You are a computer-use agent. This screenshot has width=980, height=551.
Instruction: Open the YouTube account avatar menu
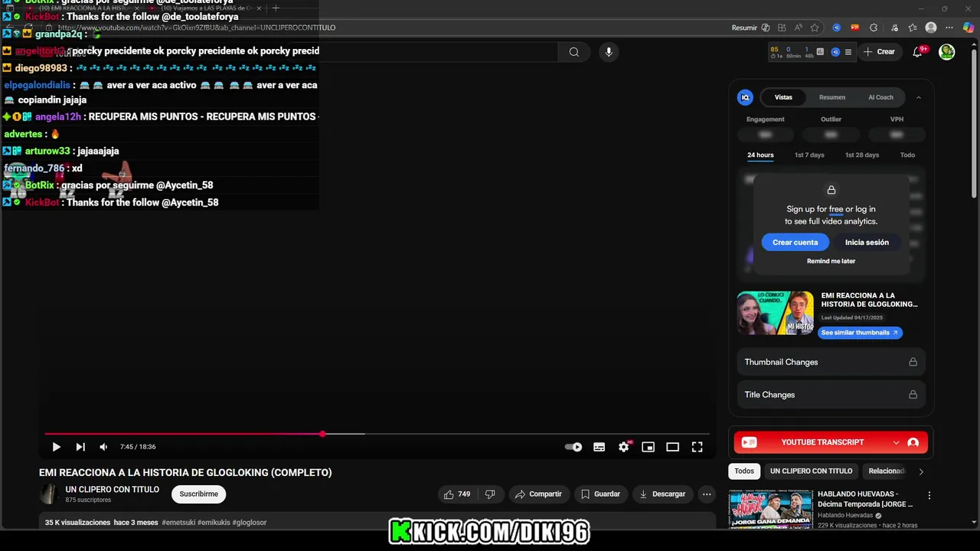(947, 52)
